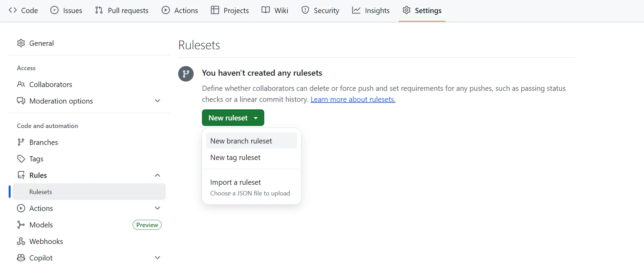Click the Issues circle-dot icon
This screenshot has width=644, height=267.
click(x=54, y=10)
